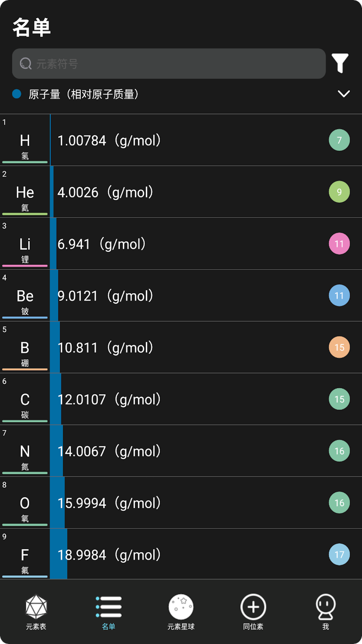Select the 名单 list tab

(x=109, y=612)
